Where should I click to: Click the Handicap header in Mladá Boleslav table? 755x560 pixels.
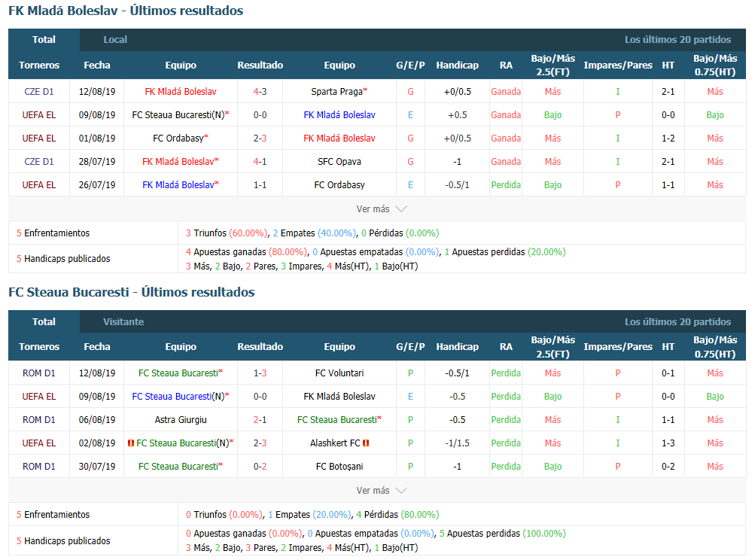[x=458, y=65]
